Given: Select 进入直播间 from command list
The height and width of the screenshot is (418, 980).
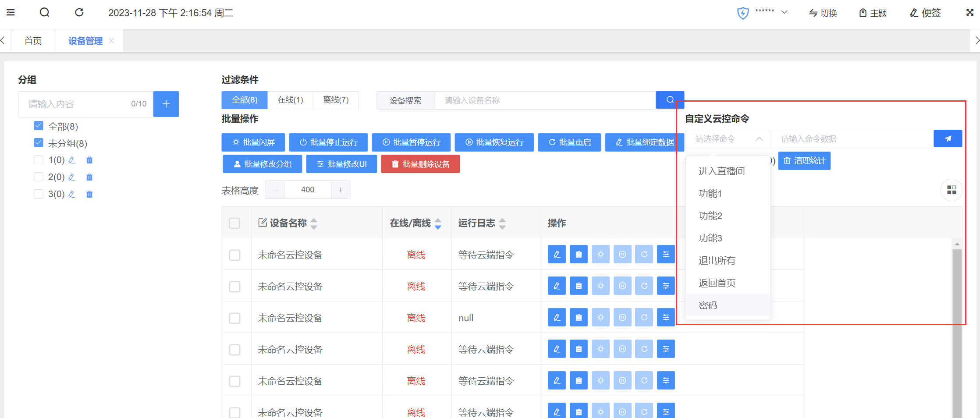Looking at the screenshot, I should pyautogui.click(x=728, y=171).
